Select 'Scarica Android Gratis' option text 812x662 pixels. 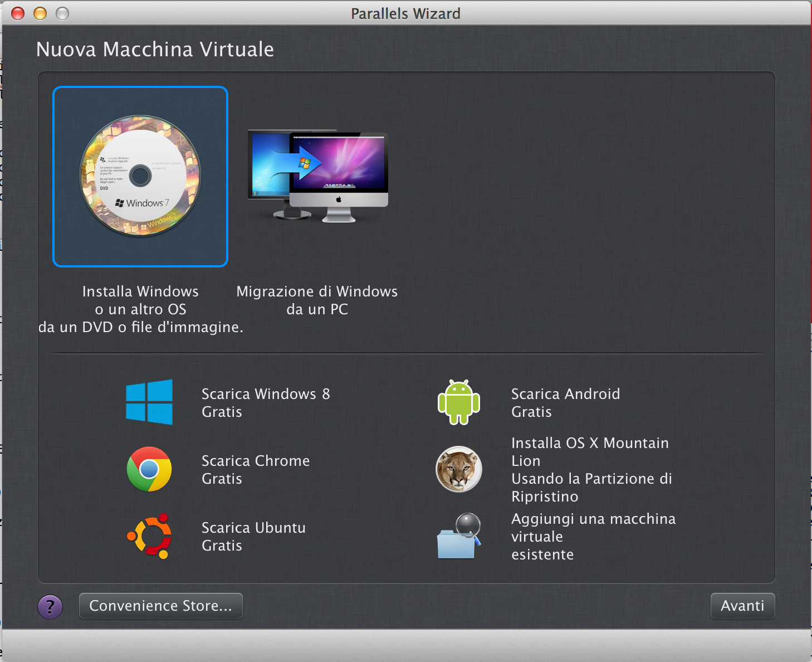click(x=565, y=402)
